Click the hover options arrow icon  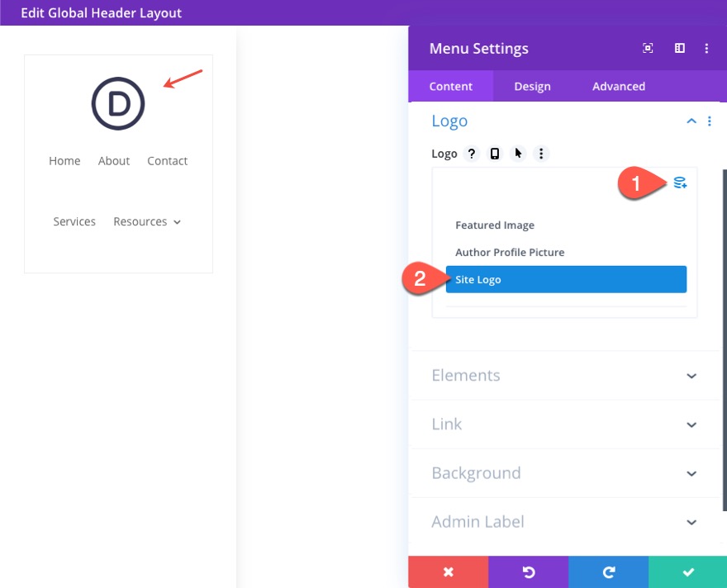(517, 154)
